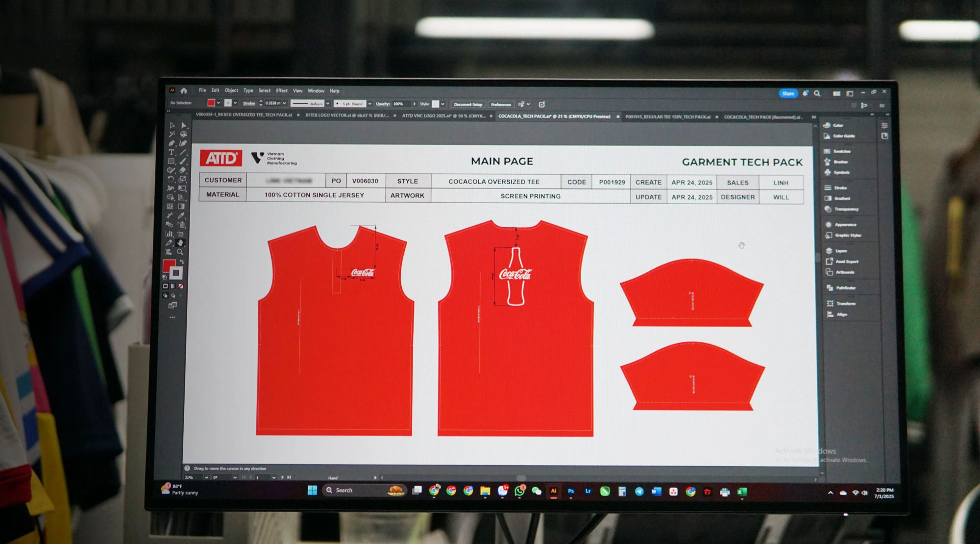
Task: Choose the Free Transform tool
Action: click(x=182, y=189)
